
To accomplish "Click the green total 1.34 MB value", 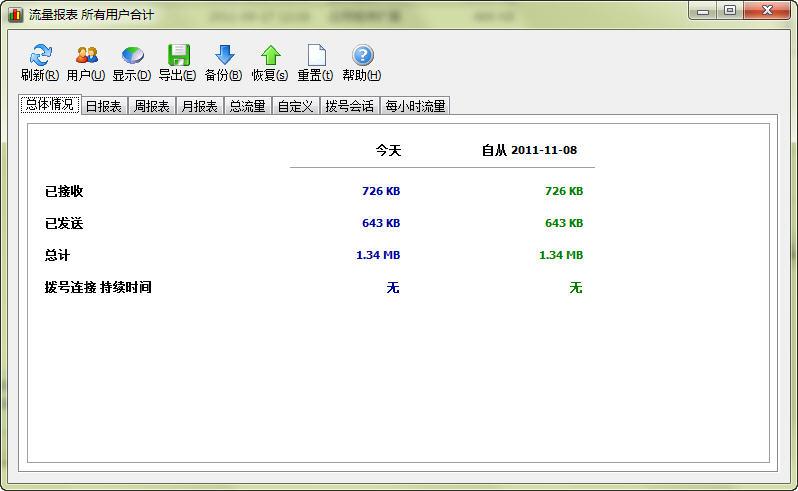I will (561, 255).
